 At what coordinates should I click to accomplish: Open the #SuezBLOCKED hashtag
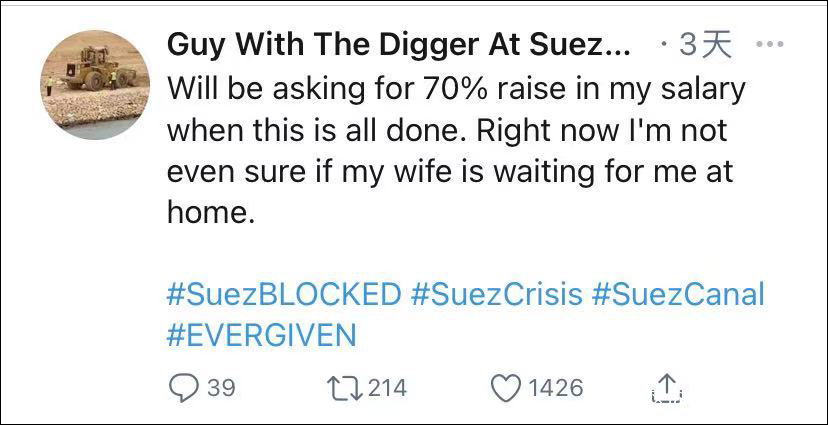pos(283,294)
